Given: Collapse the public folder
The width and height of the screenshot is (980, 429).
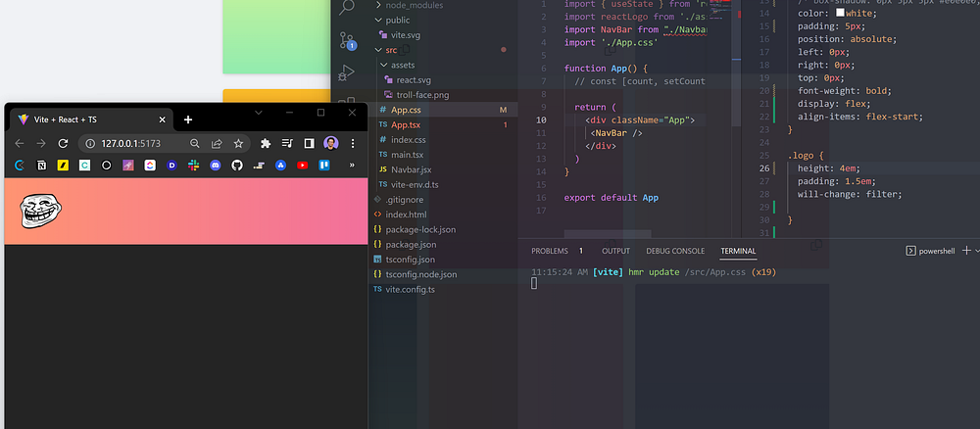Looking at the screenshot, I should pyautogui.click(x=398, y=20).
